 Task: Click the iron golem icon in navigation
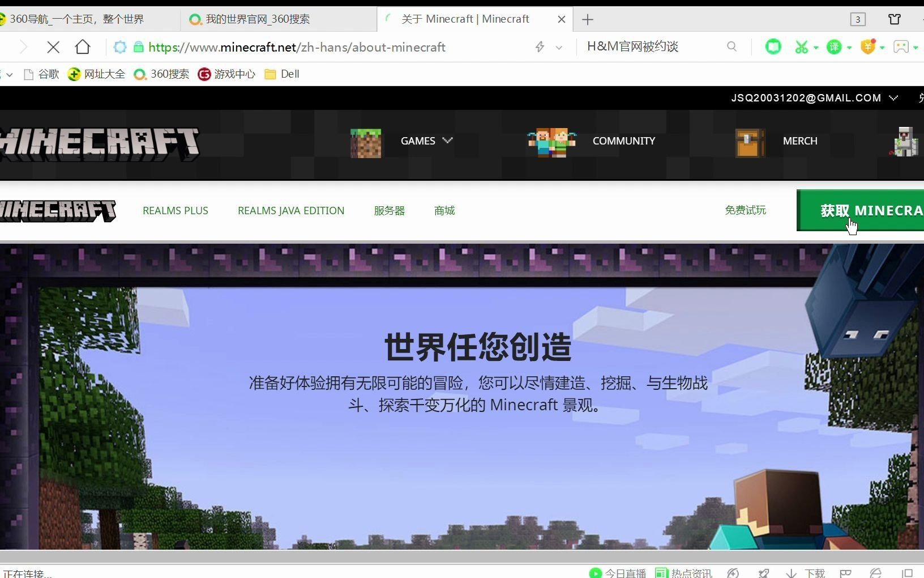[x=905, y=142]
